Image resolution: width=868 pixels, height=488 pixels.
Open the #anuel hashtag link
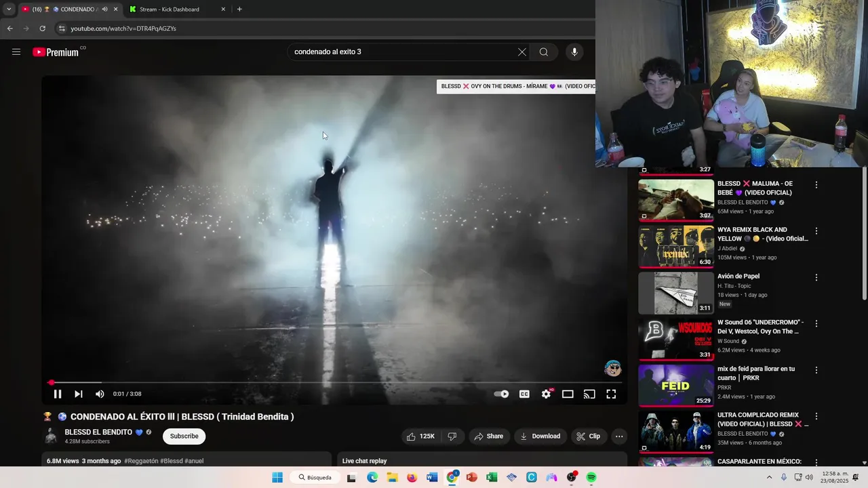[194, 461]
